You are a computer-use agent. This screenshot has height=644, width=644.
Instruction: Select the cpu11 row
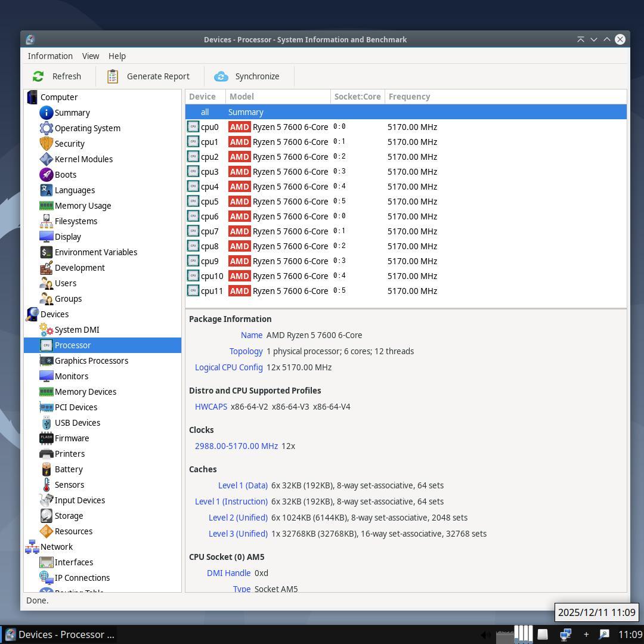click(x=406, y=291)
